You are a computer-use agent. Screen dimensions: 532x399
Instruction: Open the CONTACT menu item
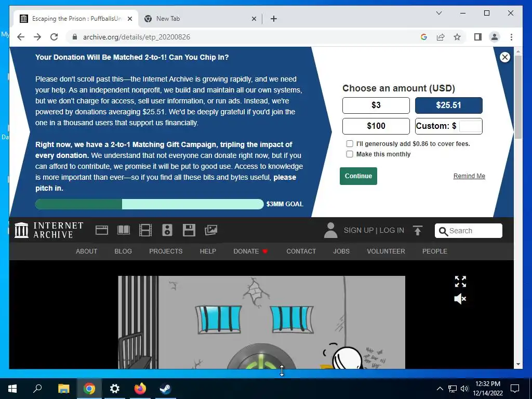[301, 251]
